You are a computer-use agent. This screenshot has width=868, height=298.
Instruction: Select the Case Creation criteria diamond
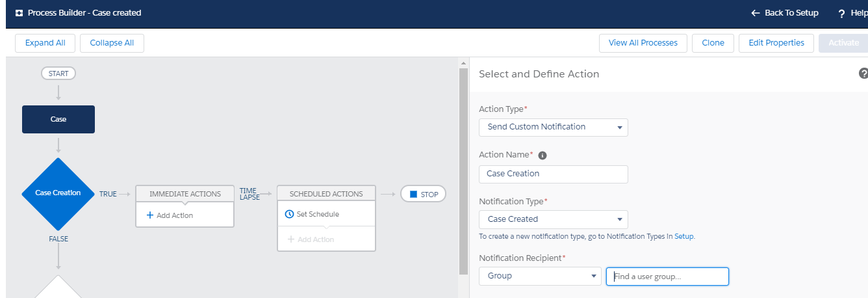coord(58,193)
